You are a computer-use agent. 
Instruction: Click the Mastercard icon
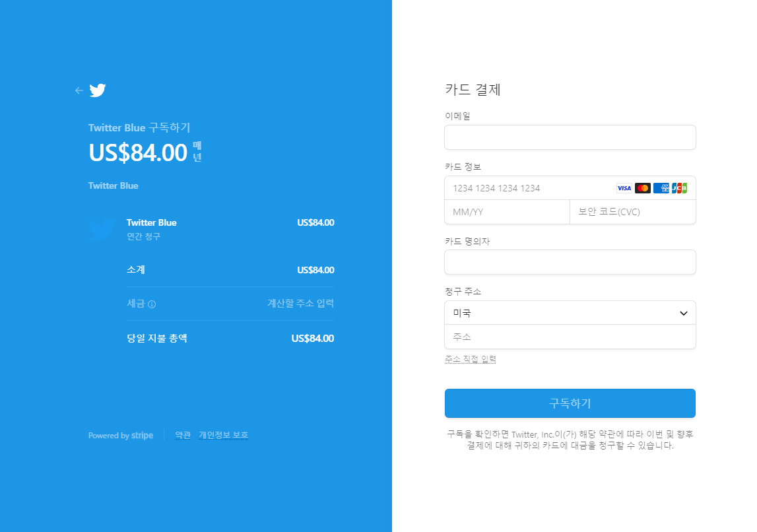[643, 188]
